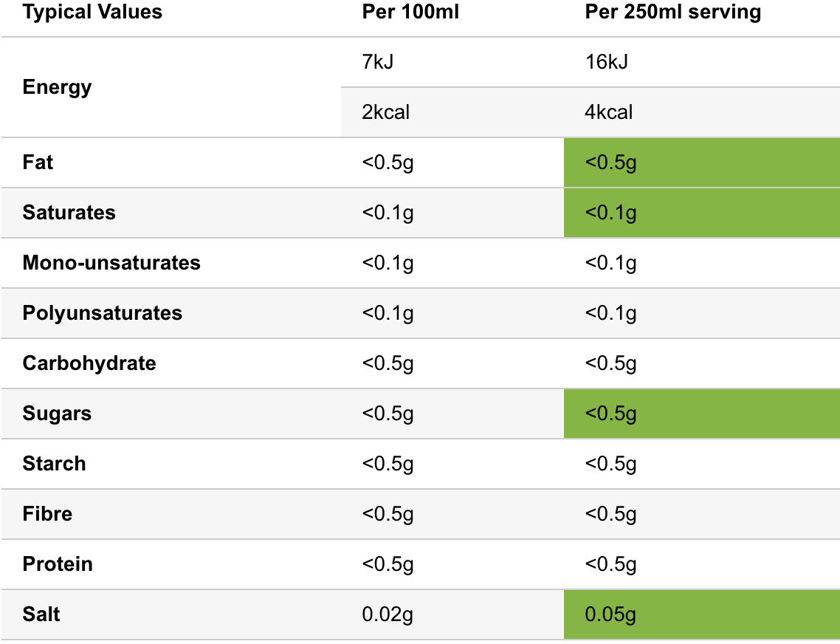Click the green Fat per-serving cell
Screen dimensions: 840x644
(x=701, y=162)
